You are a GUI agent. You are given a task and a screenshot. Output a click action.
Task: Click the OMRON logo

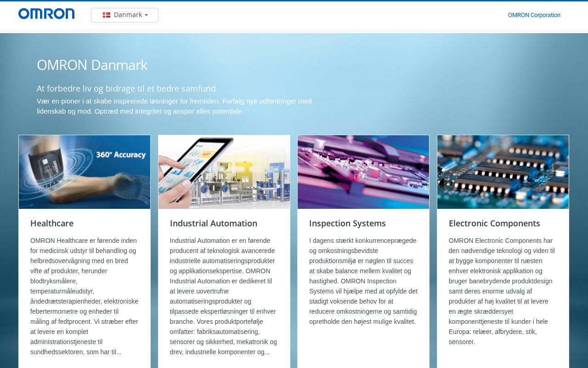pyautogui.click(x=46, y=14)
